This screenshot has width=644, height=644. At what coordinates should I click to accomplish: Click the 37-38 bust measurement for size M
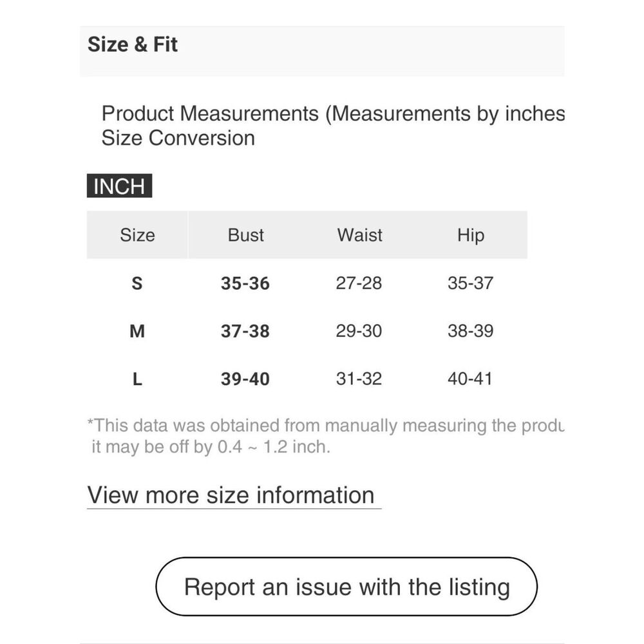245,331
